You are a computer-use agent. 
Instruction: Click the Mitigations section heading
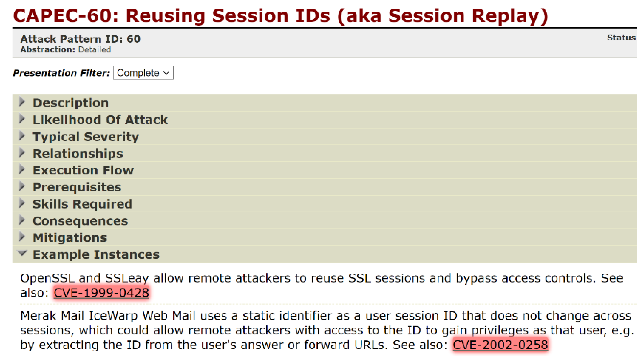click(70, 238)
